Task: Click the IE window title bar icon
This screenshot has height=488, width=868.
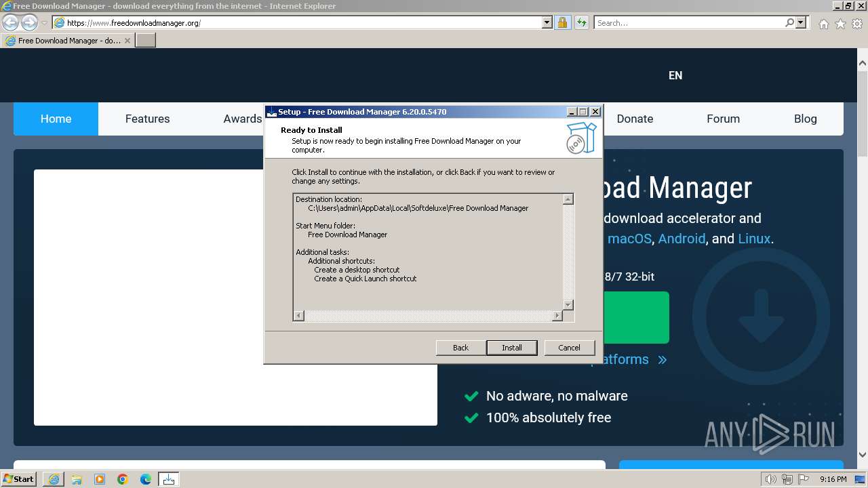Action: pos(7,6)
